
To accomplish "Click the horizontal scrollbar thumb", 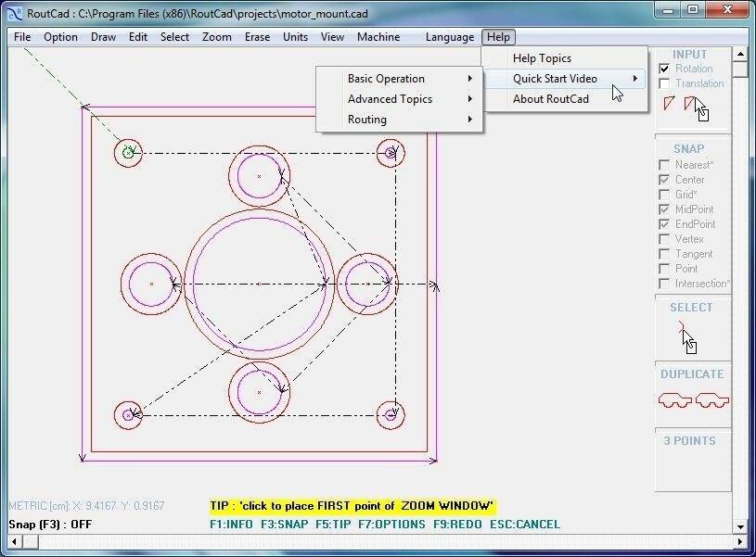I will tap(31, 542).
